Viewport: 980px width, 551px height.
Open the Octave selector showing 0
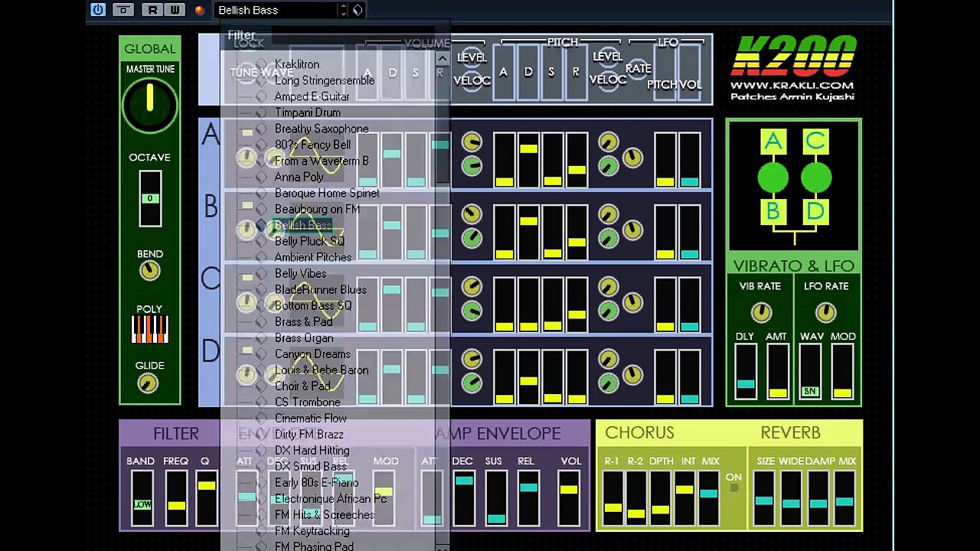(150, 198)
